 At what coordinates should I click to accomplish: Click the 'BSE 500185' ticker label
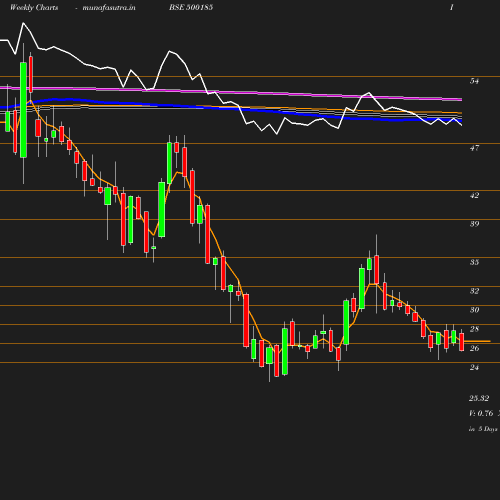(191, 7)
